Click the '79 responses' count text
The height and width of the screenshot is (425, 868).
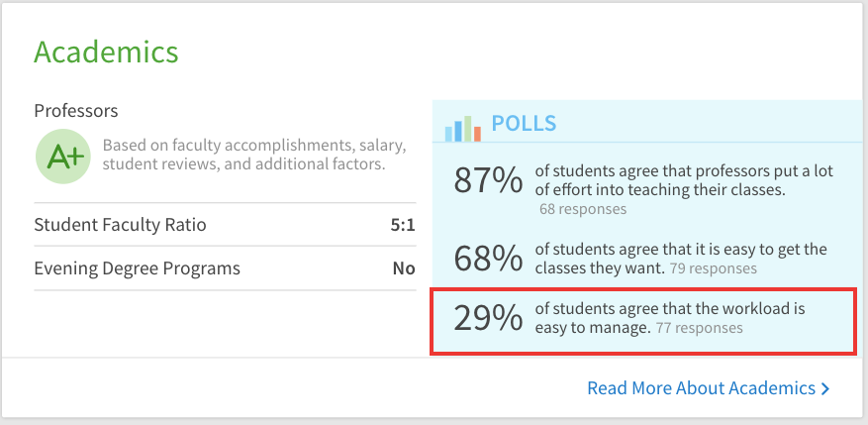[713, 268]
